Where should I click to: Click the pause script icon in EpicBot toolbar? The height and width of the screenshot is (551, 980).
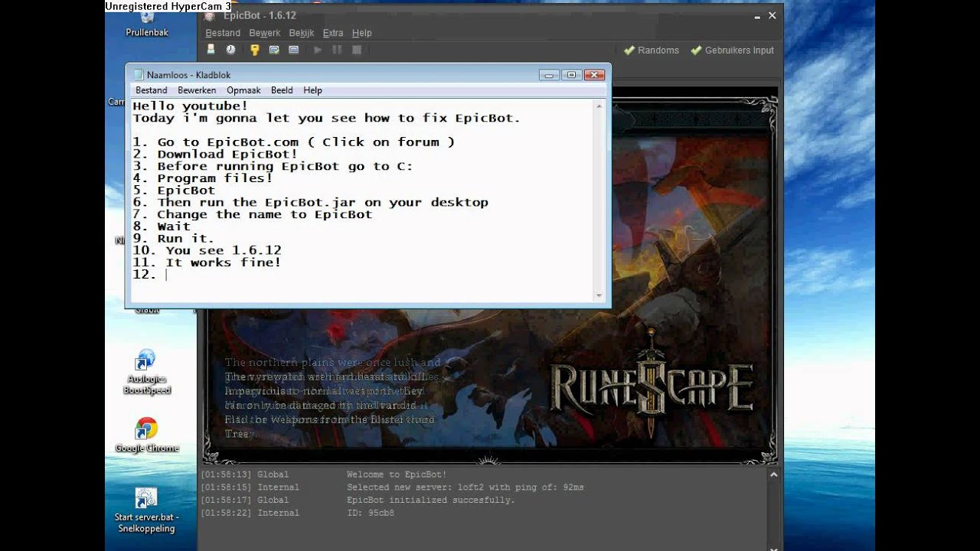[x=337, y=50]
